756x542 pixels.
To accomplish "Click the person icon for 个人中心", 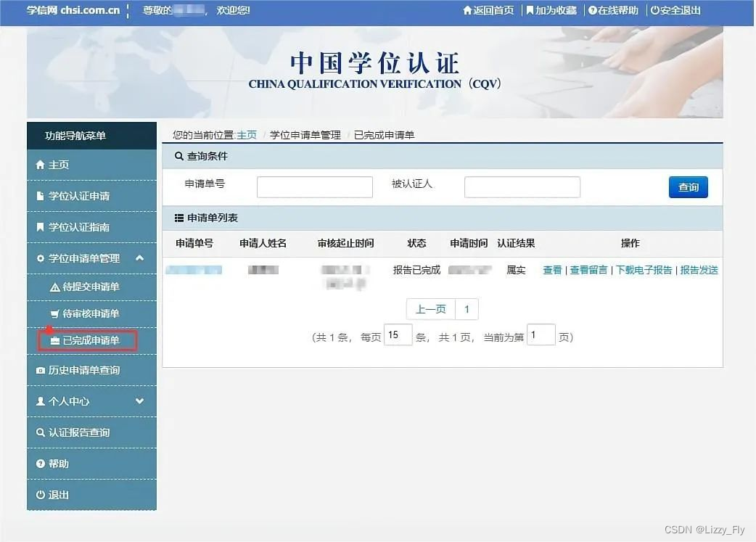I will tap(42, 401).
